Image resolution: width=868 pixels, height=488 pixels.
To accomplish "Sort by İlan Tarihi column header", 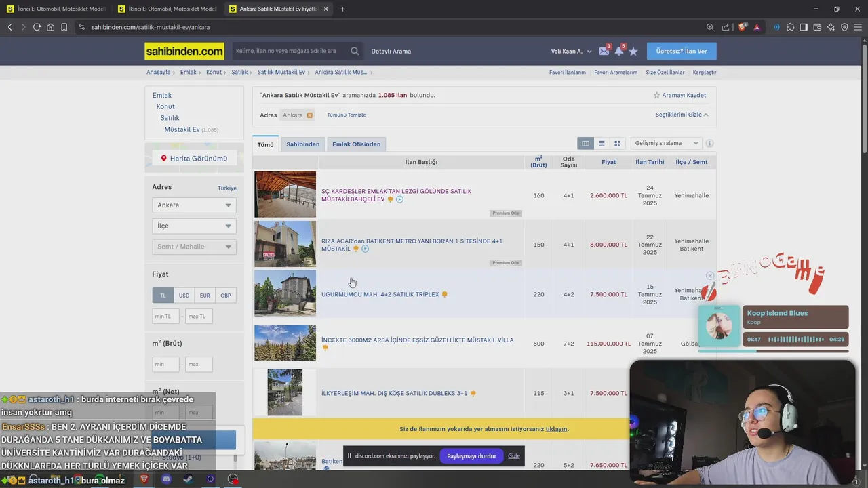I will (650, 162).
